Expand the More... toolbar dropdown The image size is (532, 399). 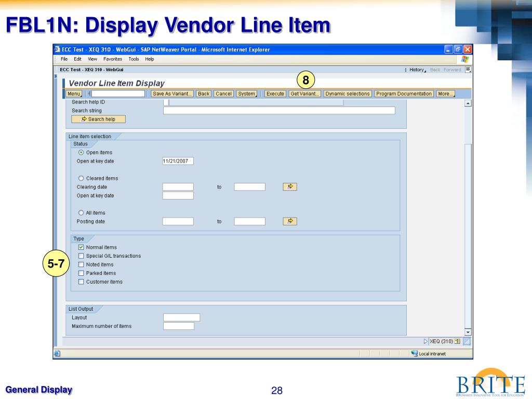445,94
